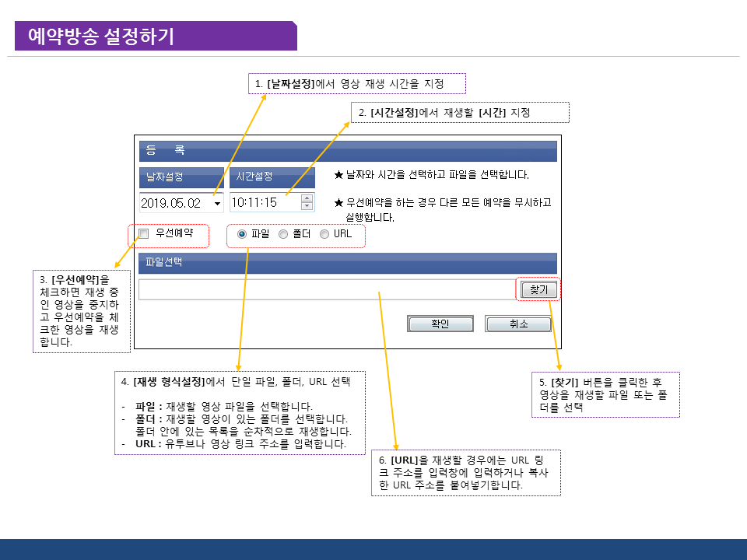The image size is (747, 560).
Task: Click the 예약방송 설정하기 page heading
Action: tap(101, 37)
